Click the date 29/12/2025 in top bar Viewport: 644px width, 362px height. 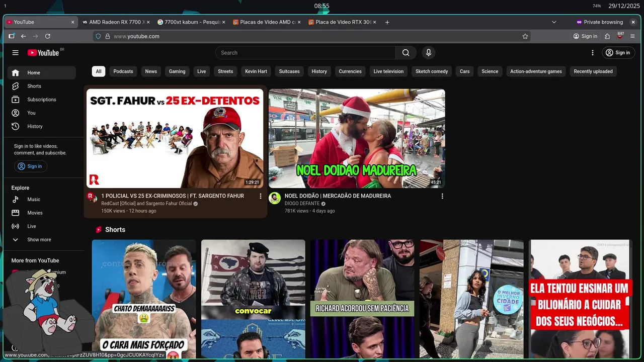[624, 6]
